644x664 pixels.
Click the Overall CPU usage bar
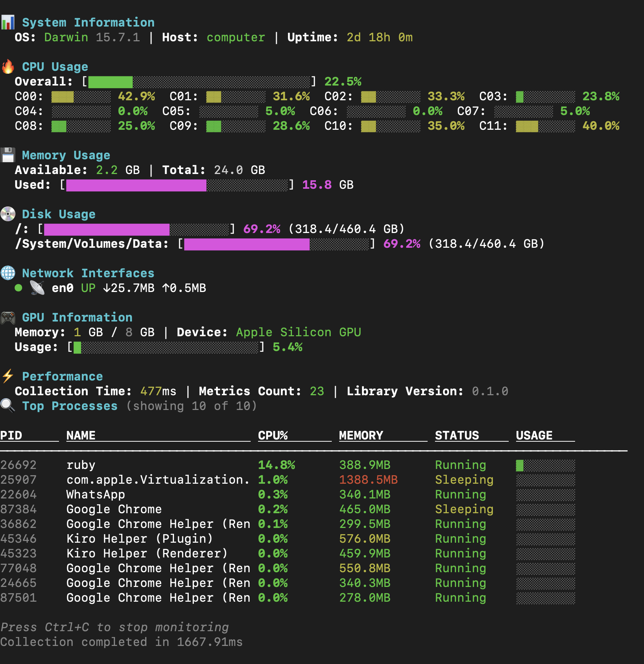199,82
